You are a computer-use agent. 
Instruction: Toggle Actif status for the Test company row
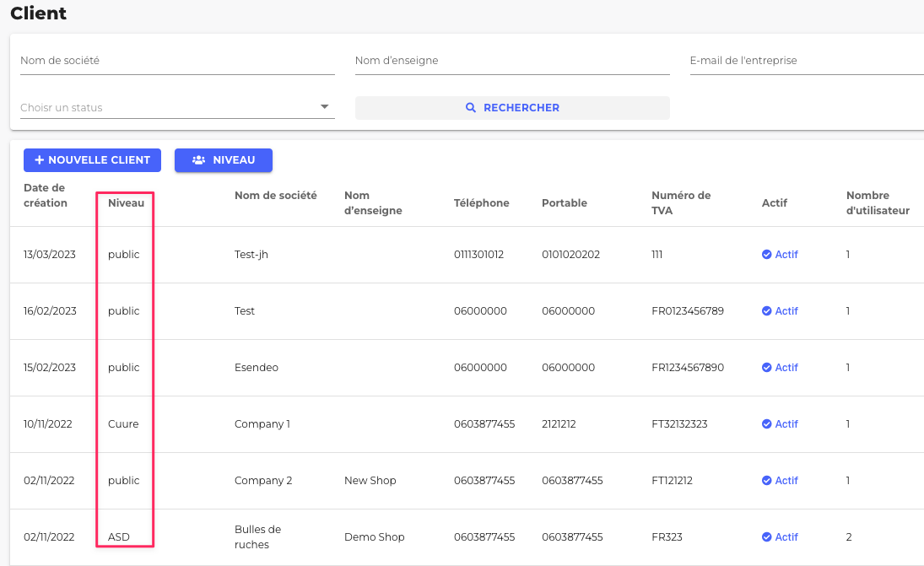pyautogui.click(x=780, y=311)
